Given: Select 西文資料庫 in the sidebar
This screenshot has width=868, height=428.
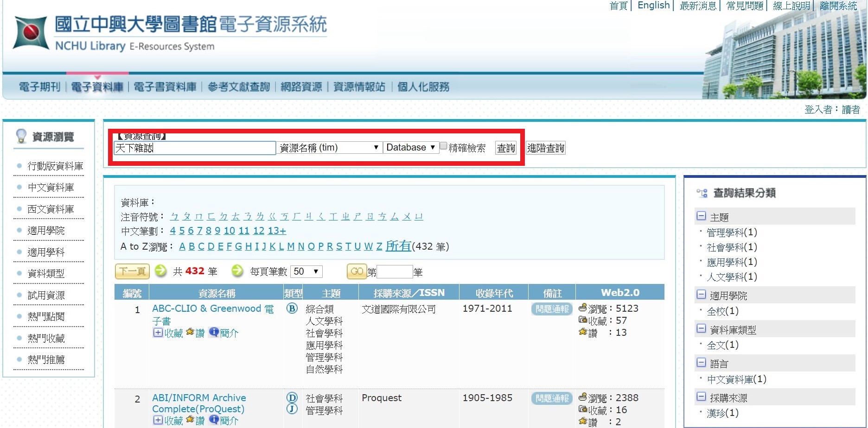Looking at the screenshot, I should pos(51,209).
